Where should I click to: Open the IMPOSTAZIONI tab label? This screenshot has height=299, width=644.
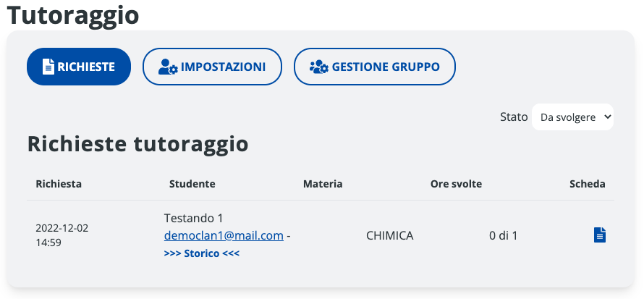click(223, 67)
